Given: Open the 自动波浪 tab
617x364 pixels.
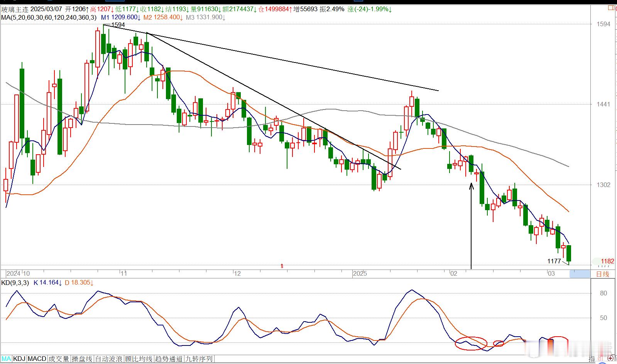Looking at the screenshot, I should point(109,359).
